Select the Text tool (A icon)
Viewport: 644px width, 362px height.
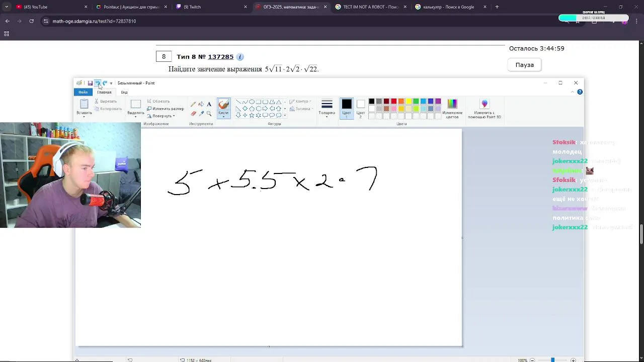pyautogui.click(x=209, y=104)
